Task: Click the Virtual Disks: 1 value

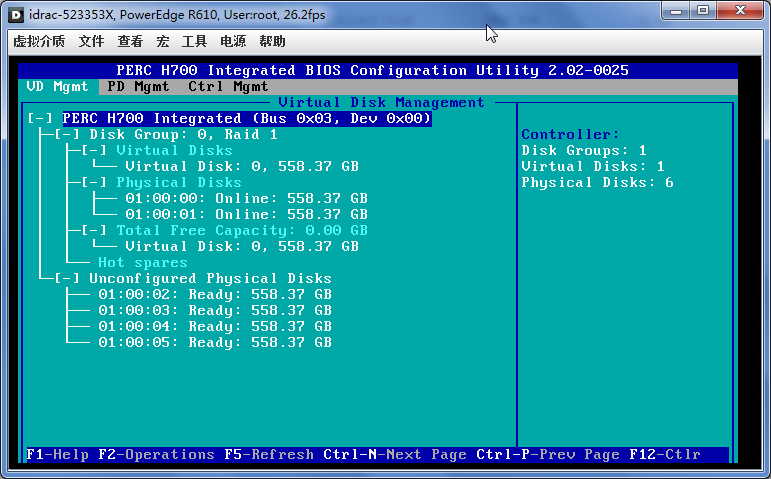Action: [593, 167]
